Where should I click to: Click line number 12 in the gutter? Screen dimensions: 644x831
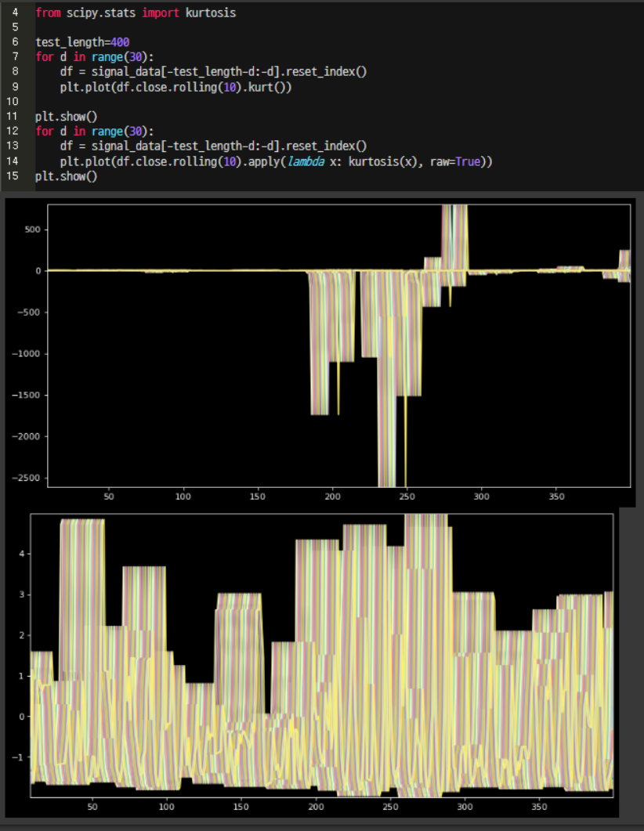point(13,131)
